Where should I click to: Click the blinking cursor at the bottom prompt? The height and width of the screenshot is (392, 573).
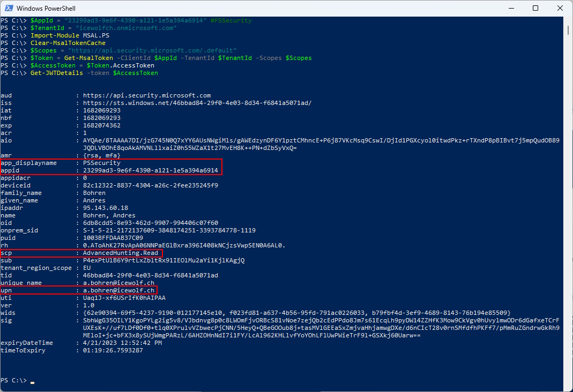(x=33, y=382)
